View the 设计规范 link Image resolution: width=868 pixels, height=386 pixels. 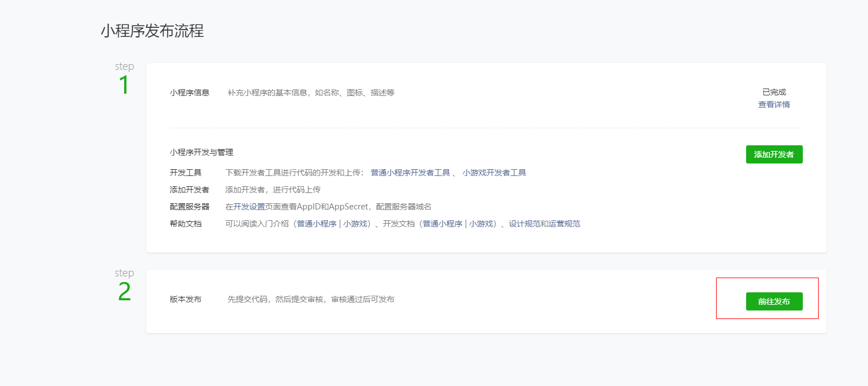pyautogui.click(x=524, y=224)
